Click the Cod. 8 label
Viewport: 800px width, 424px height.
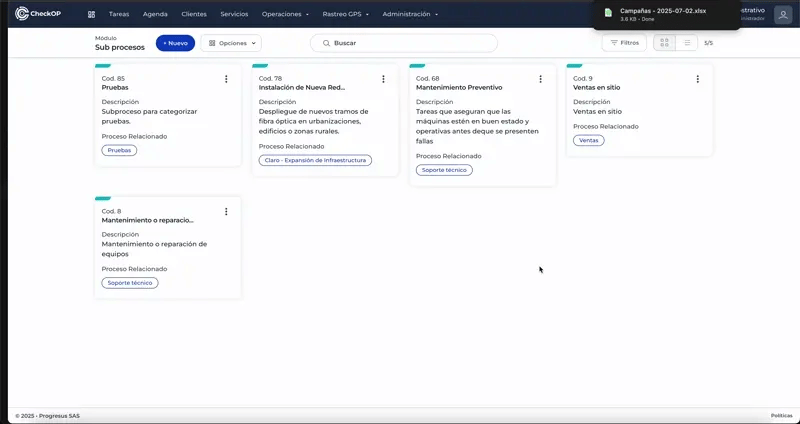pos(111,211)
